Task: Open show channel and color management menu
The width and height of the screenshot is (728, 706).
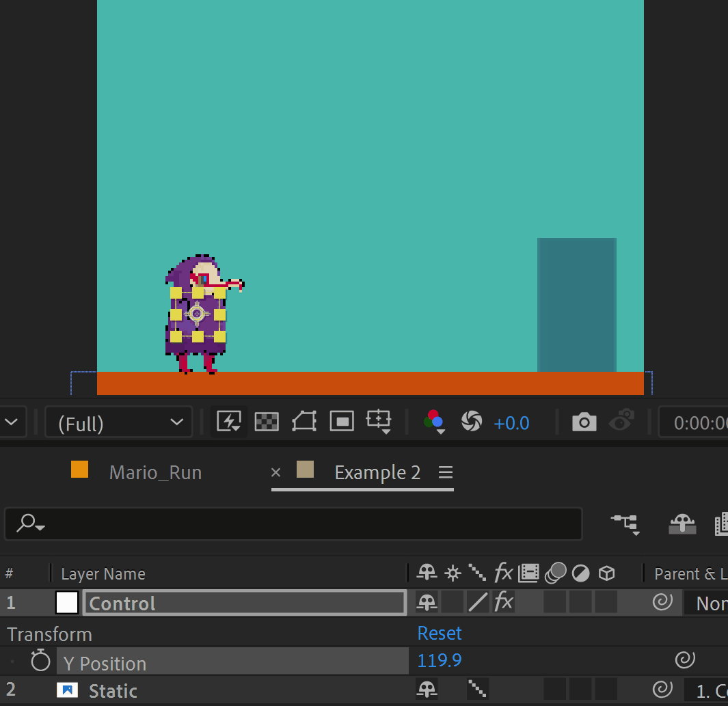Action: [434, 422]
